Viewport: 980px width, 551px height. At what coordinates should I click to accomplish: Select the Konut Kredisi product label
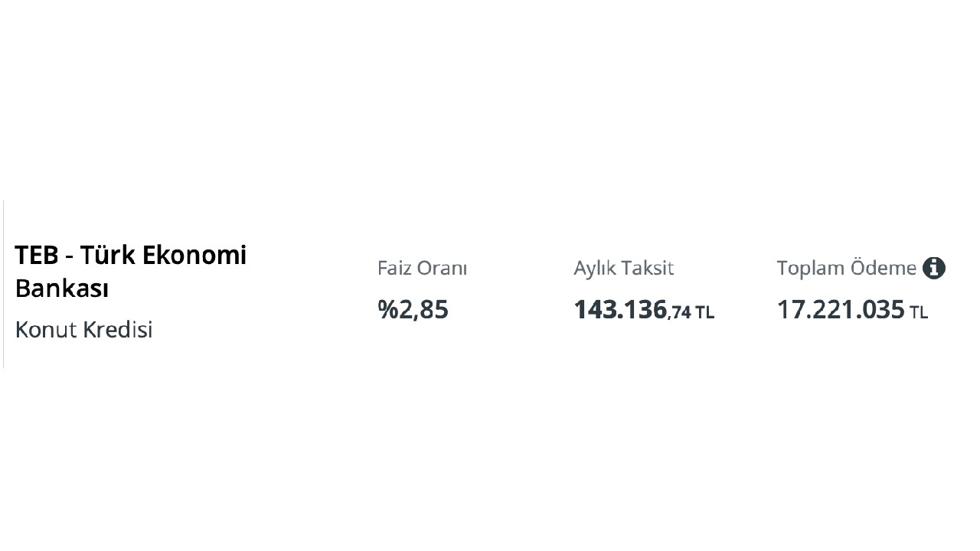tap(83, 330)
